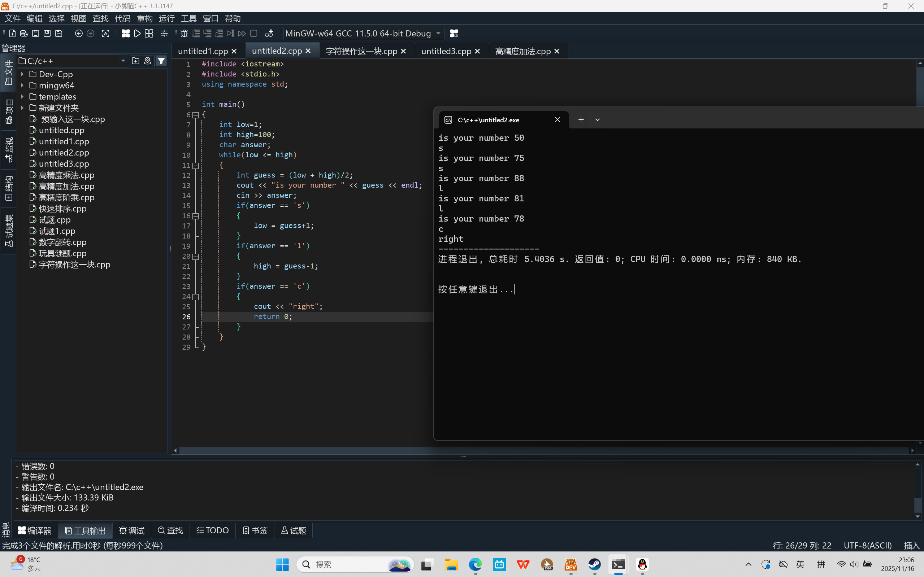Image resolution: width=924 pixels, height=577 pixels.
Task: Open 高精度乘法.cpp in the file list
Action: pos(66,175)
